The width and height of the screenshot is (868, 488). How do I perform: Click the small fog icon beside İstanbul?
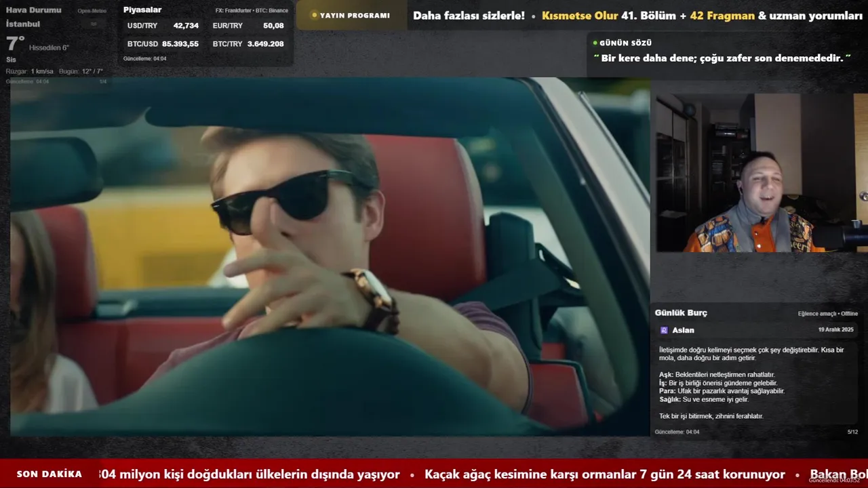coord(94,24)
